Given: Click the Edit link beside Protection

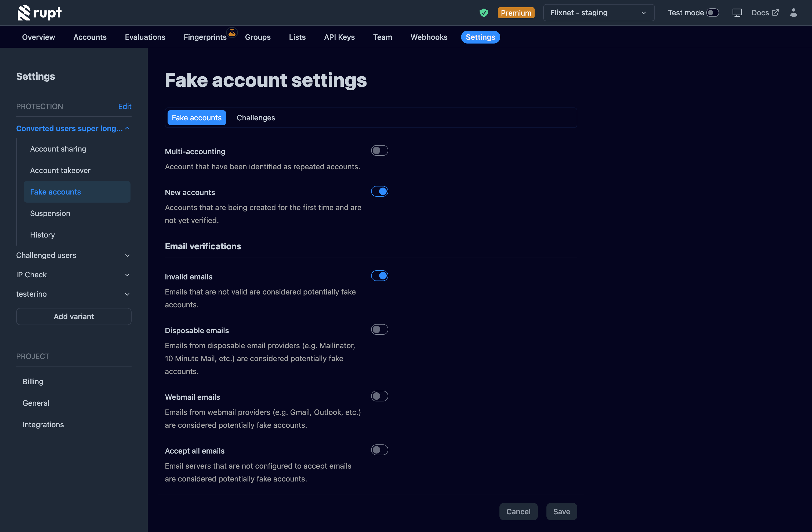Looking at the screenshot, I should point(125,107).
